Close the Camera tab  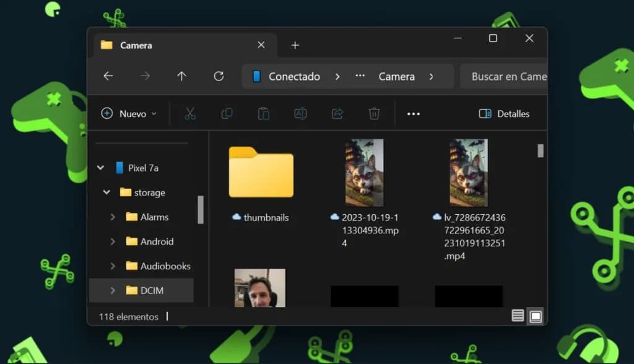[261, 45]
